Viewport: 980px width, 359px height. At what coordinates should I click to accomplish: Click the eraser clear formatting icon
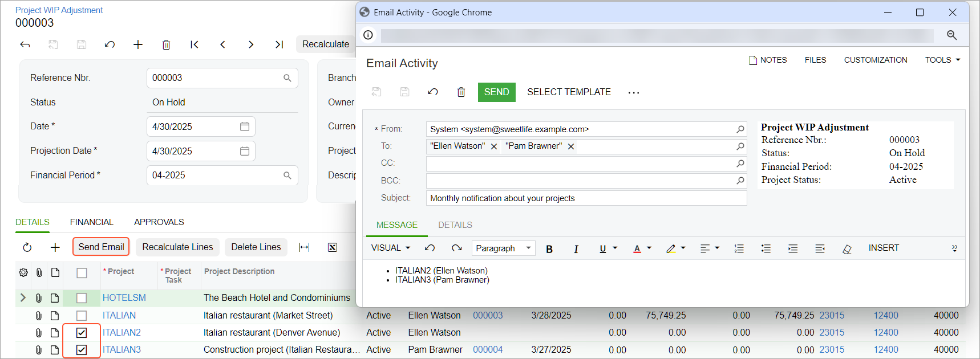pos(847,249)
